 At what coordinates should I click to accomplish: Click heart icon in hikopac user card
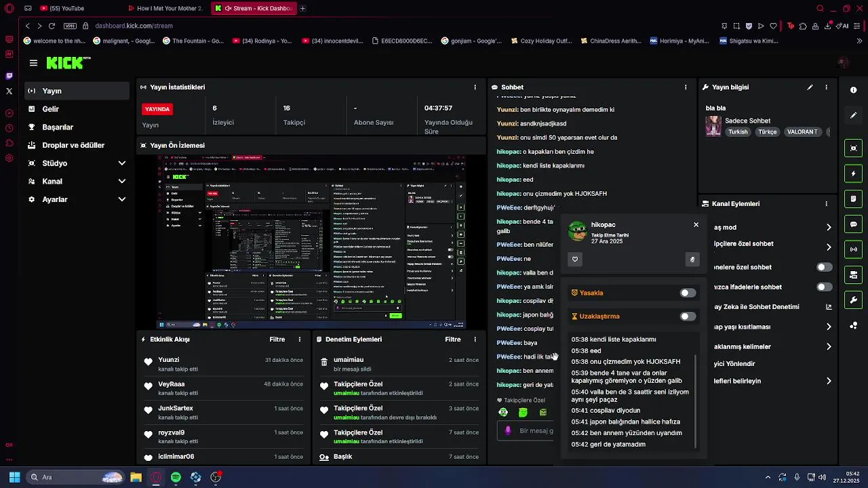click(x=575, y=260)
